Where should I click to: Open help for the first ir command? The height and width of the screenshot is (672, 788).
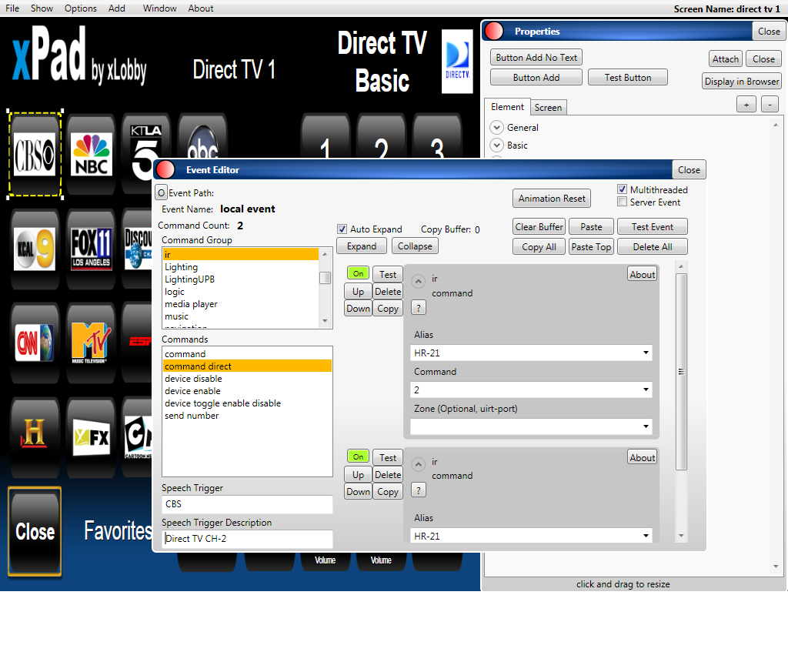click(418, 308)
